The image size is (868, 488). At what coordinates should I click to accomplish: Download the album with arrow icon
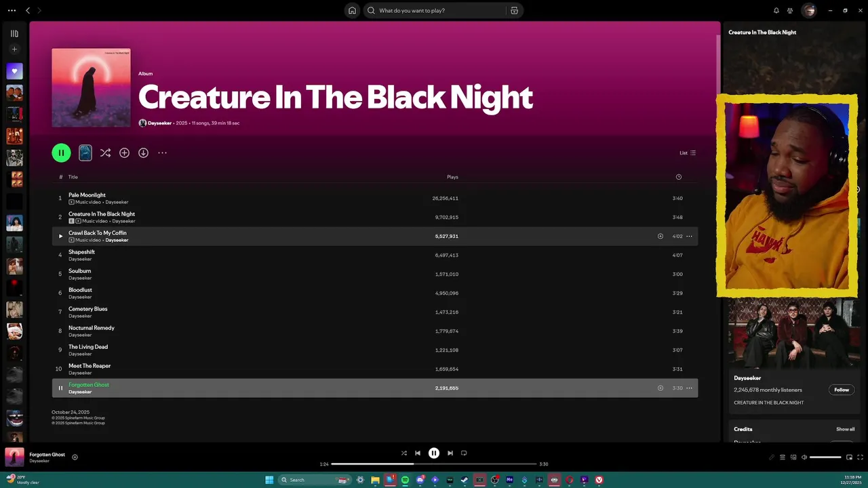tap(143, 153)
